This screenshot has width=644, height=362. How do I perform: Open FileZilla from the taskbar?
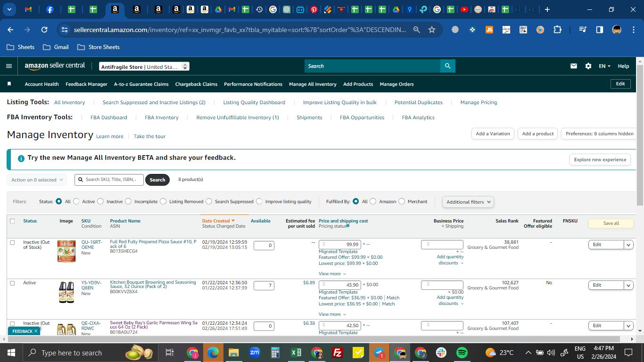click(x=338, y=353)
